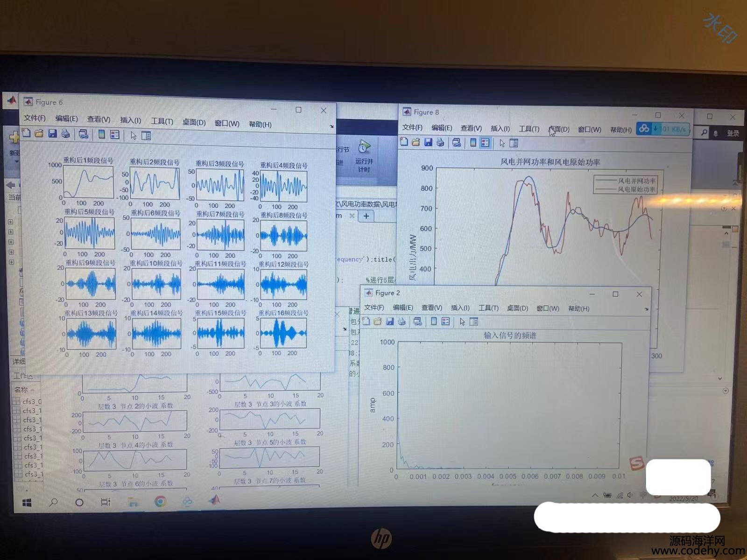The height and width of the screenshot is (560, 747).
Task: Print Figure 6 using the printer icon
Action: click(65, 134)
